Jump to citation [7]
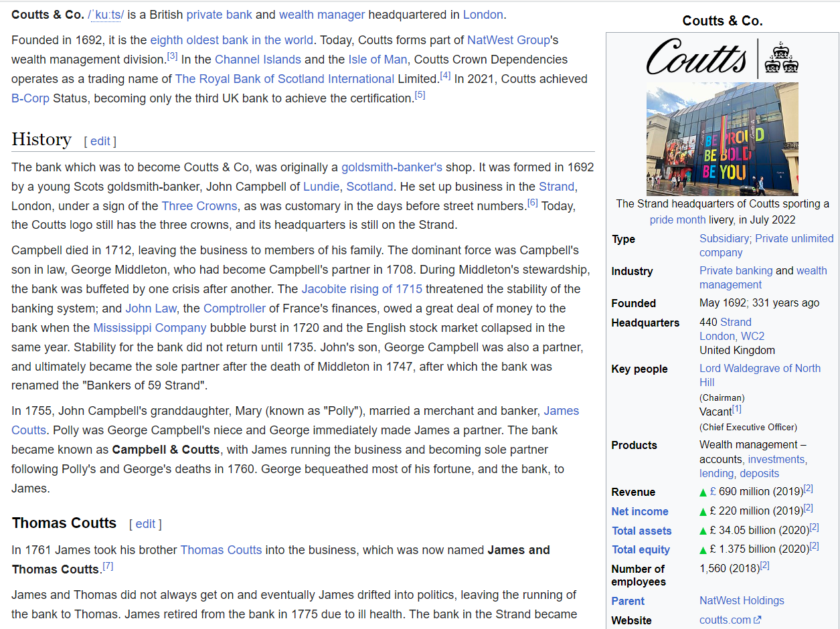 tap(108, 566)
